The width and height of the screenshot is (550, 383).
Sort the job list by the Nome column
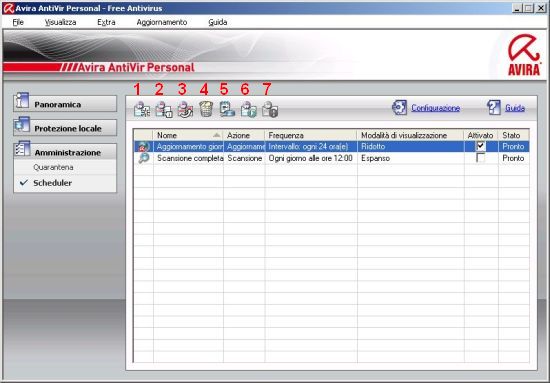(x=188, y=135)
